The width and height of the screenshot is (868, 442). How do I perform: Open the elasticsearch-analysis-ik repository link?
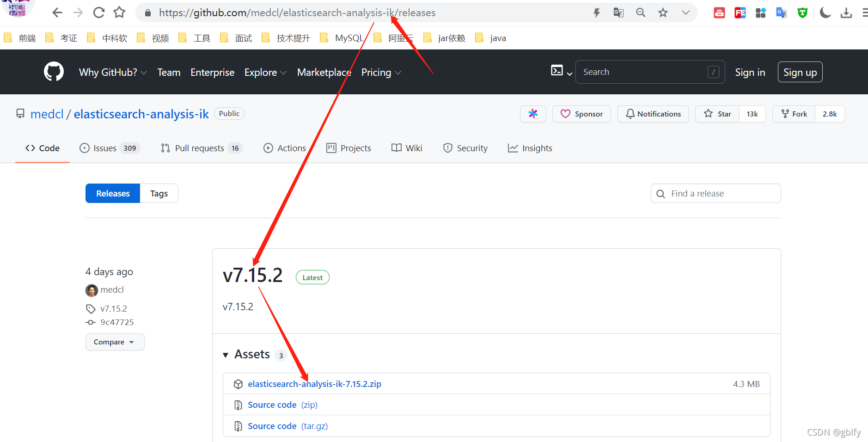click(x=141, y=114)
